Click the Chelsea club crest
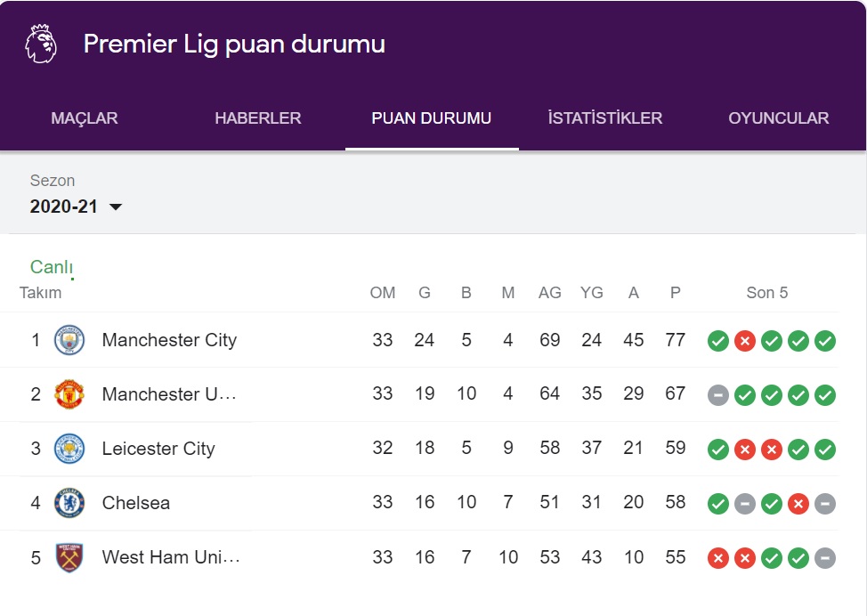The height and width of the screenshot is (616, 867). coord(69,503)
